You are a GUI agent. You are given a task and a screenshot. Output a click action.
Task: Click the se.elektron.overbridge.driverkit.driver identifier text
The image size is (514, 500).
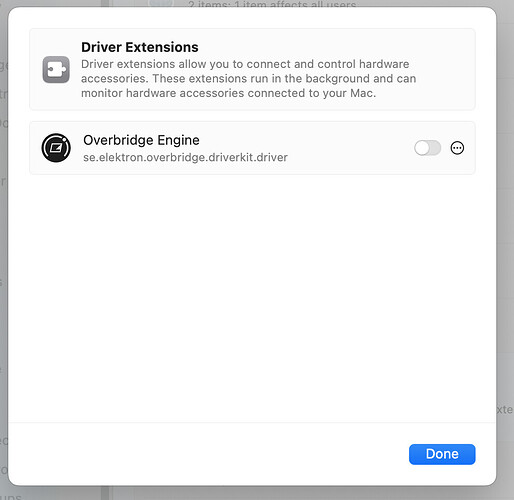(185, 157)
